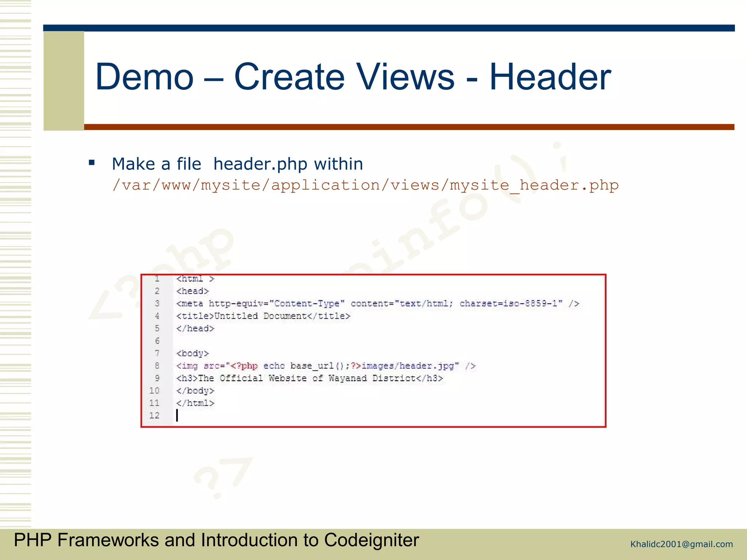The height and width of the screenshot is (560, 747).
Task: Click the closing '</body>' code line
Action: [196, 391]
